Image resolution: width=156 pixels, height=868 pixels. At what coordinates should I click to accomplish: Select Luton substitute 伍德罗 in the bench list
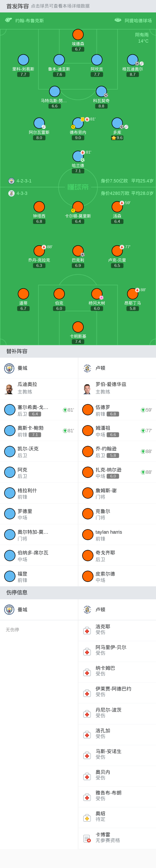pyautogui.click(x=103, y=410)
